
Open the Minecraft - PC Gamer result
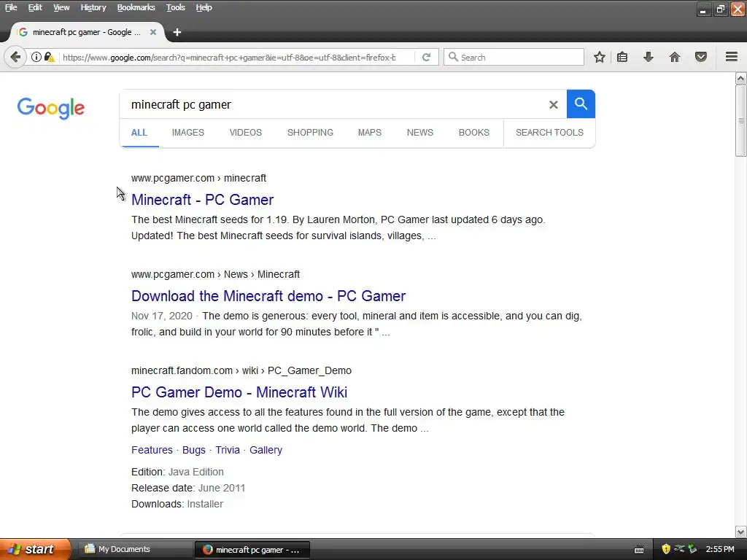pos(203,200)
